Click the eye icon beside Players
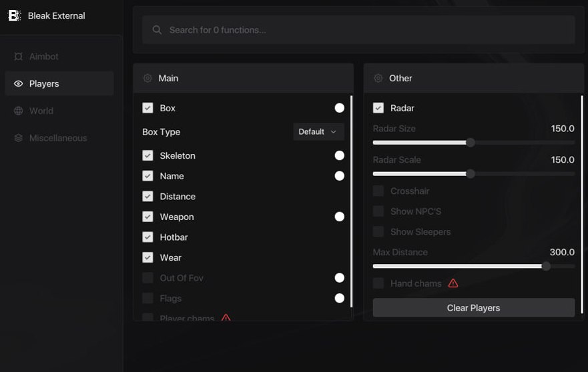 (x=18, y=84)
